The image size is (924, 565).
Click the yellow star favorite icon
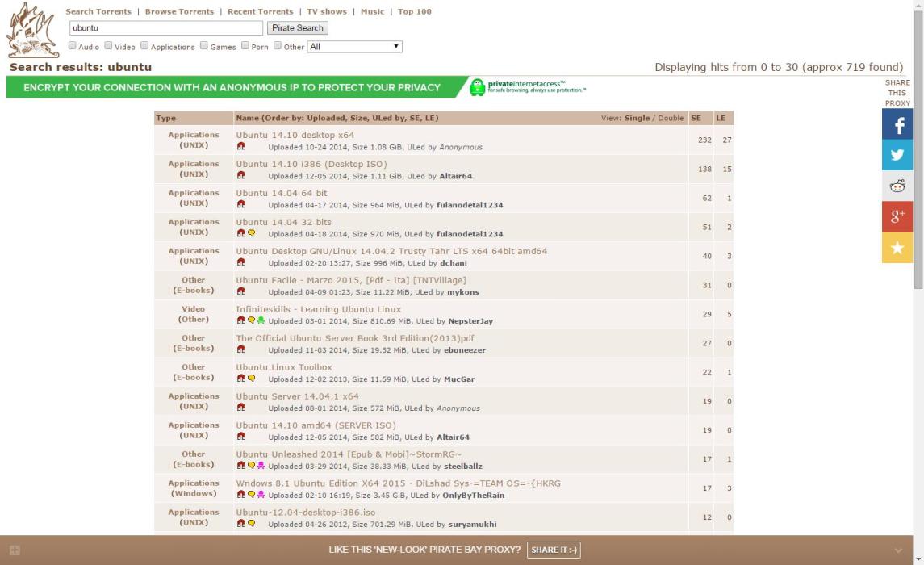[x=897, y=248]
